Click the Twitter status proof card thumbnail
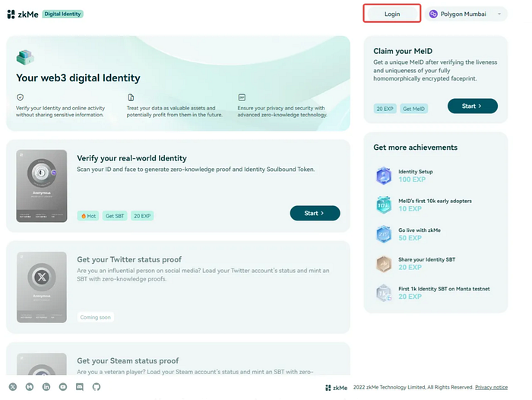532x400 pixels. (42, 287)
